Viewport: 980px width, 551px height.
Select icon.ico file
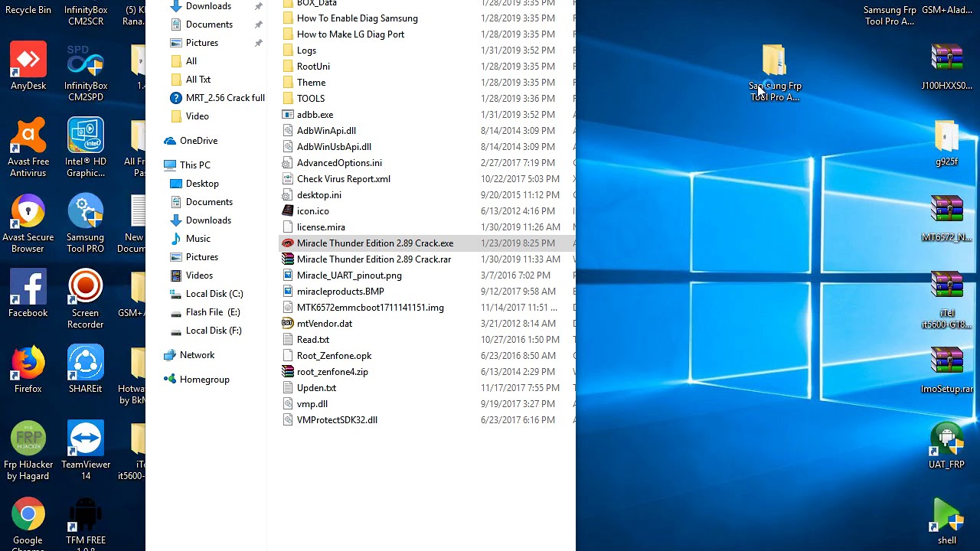pos(313,211)
